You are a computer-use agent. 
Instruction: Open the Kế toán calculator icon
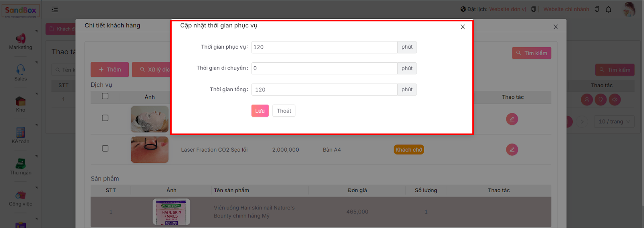coord(21,132)
